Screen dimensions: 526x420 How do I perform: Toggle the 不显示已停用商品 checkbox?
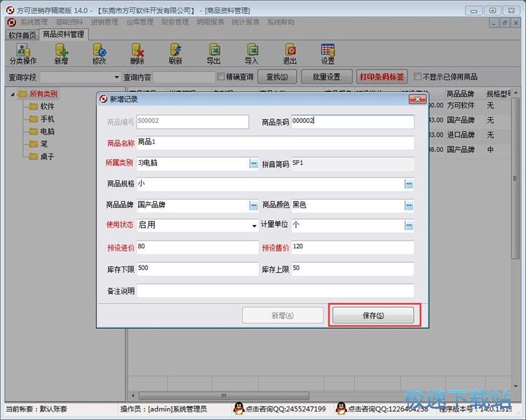[417, 77]
